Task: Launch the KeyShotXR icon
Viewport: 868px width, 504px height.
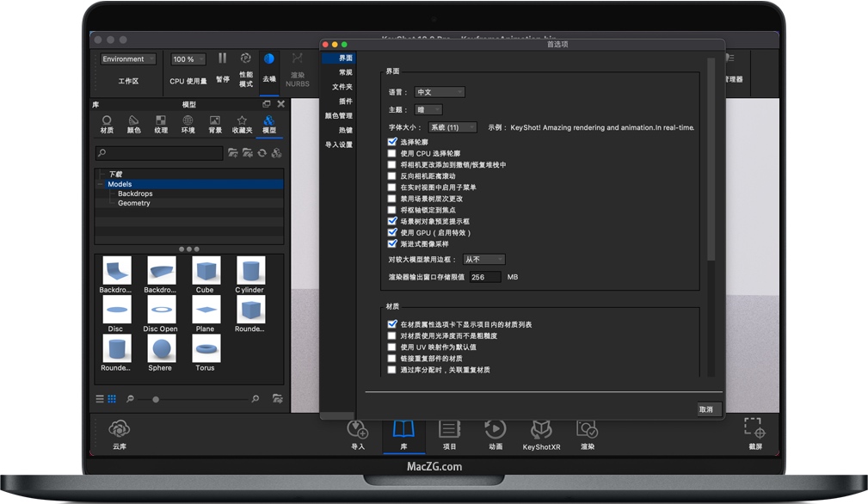Action: pyautogui.click(x=541, y=428)
